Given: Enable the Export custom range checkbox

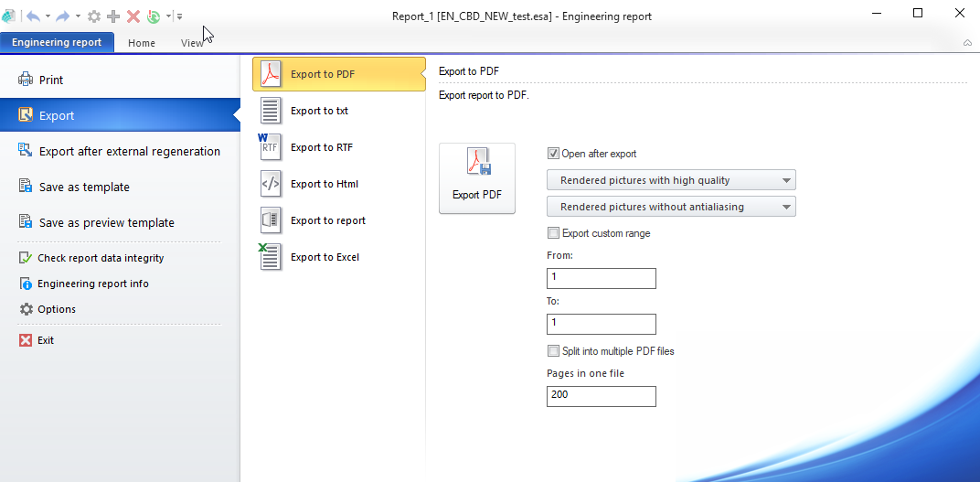Looking at the screenshot, I should 553,233.
